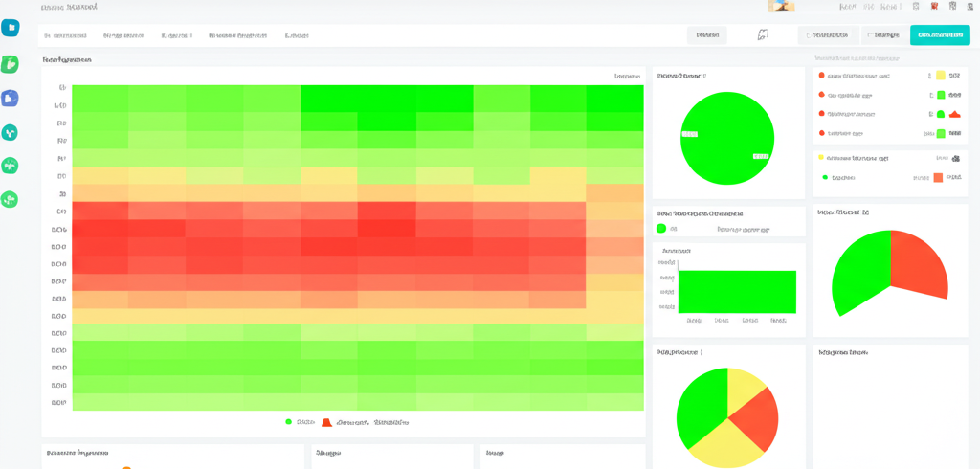Open the dropdown label at heatmap top-right corner
The height and width of the screenshot is (469, 980).
coord(627,76)
